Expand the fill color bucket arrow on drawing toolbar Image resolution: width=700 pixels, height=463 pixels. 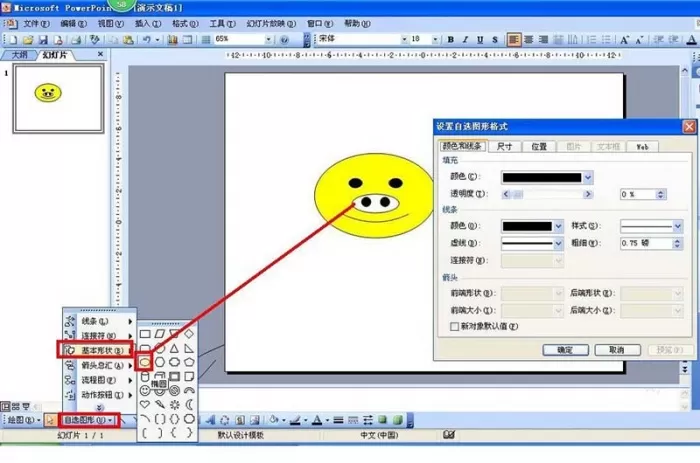(x=283, y=421)
